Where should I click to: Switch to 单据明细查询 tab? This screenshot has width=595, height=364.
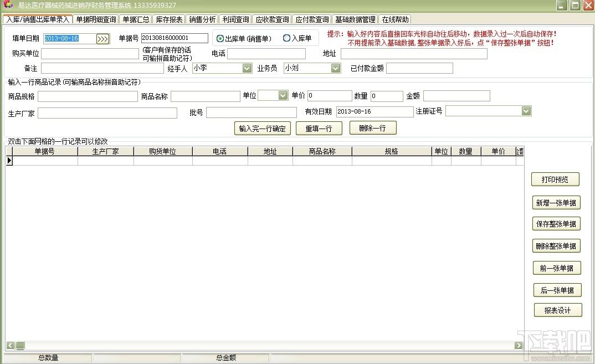click(96, 19)
